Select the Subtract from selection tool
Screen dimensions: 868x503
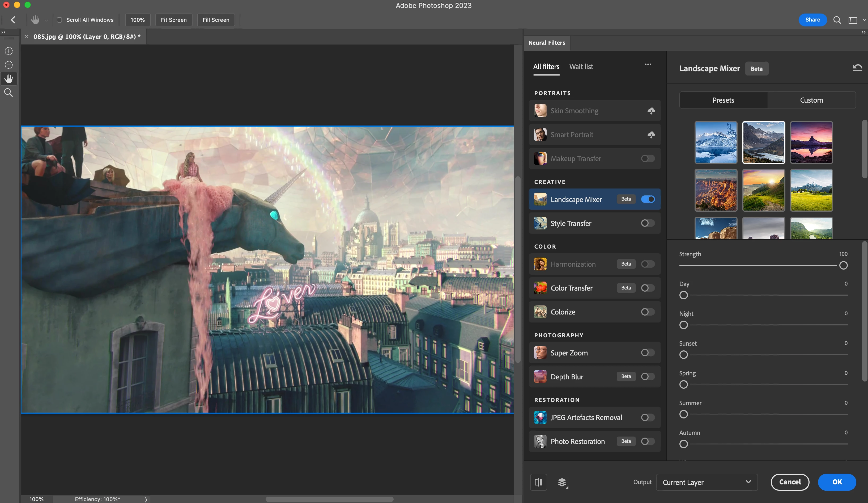click(x=8, y=65)
